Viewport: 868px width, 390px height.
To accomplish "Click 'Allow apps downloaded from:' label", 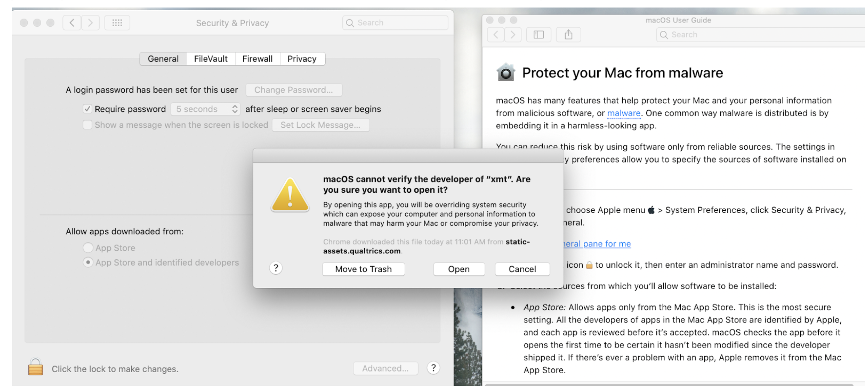I will (124, 232).
